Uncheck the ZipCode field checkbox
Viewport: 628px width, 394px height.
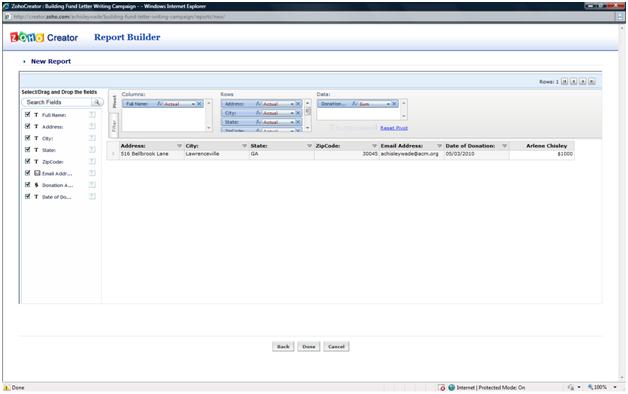(x=28, y=161)
